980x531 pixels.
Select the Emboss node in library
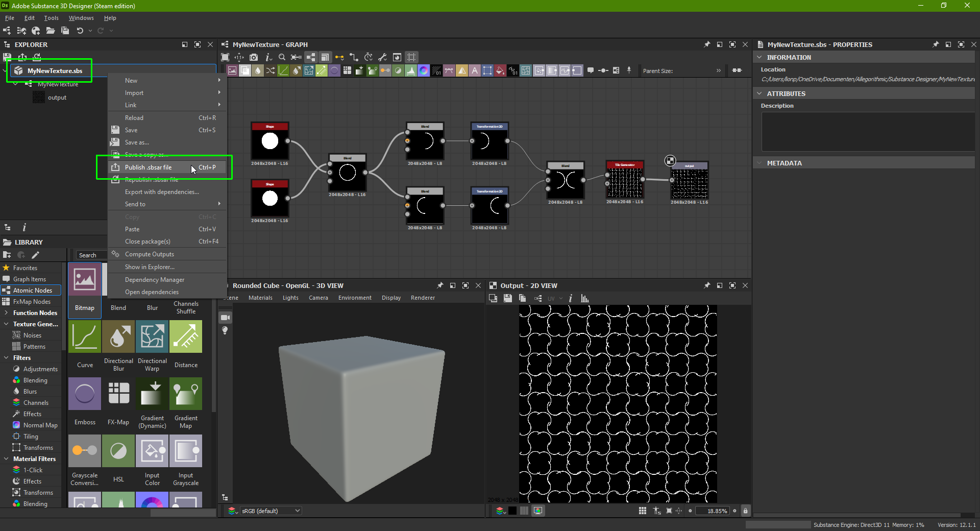click(85, 402)
